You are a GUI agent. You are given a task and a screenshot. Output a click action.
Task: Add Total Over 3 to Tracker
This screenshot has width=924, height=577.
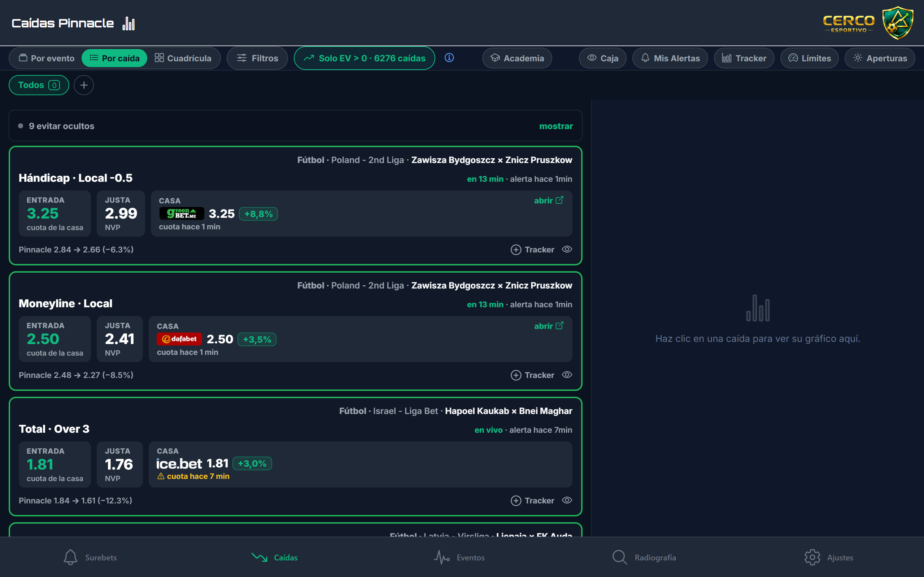[532, 500]
